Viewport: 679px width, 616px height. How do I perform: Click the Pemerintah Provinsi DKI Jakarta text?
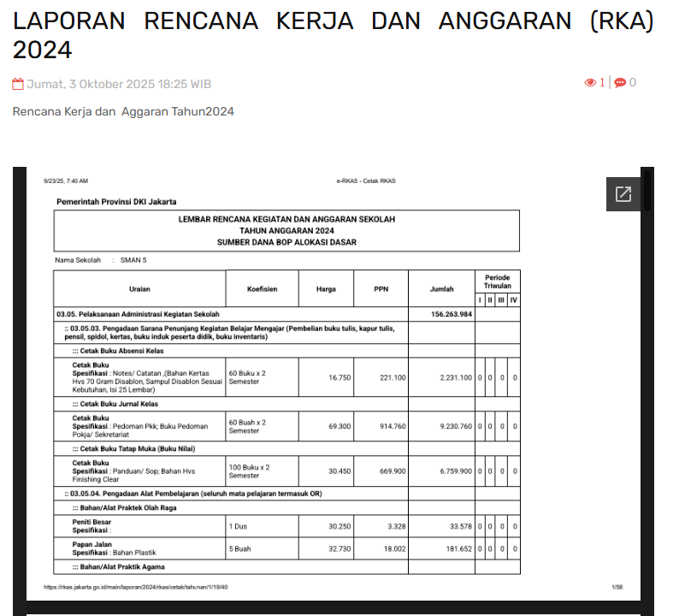click(x=116, y=201)
